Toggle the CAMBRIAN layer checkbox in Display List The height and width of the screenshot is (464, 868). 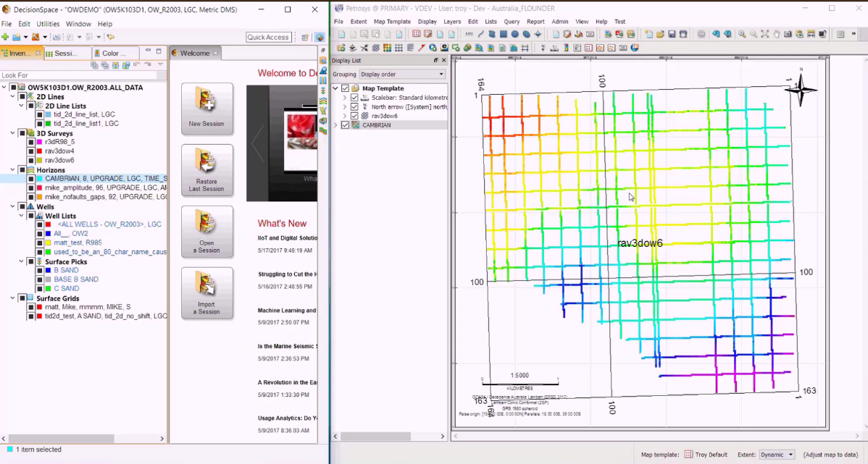345,125
